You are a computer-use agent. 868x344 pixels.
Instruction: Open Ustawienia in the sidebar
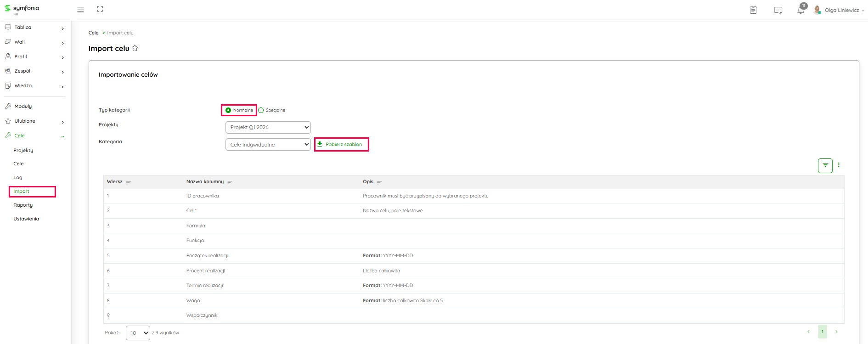[26, 219]
